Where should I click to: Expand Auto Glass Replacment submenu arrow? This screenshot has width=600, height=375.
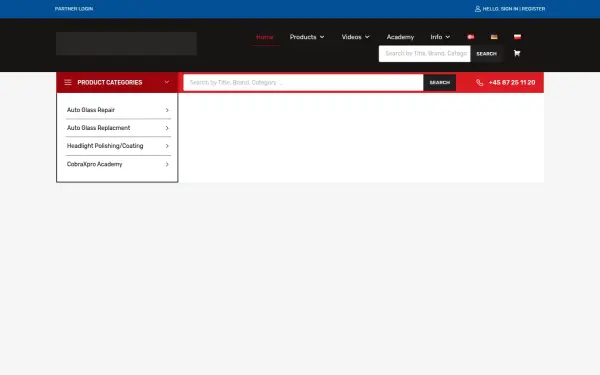tap(167, 128)
